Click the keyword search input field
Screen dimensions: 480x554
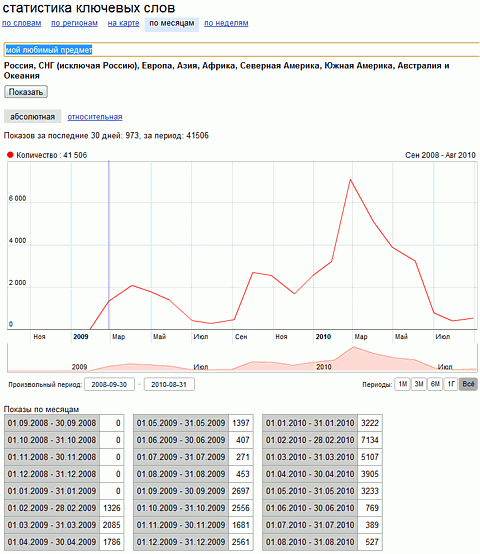(x=242, y=50)
